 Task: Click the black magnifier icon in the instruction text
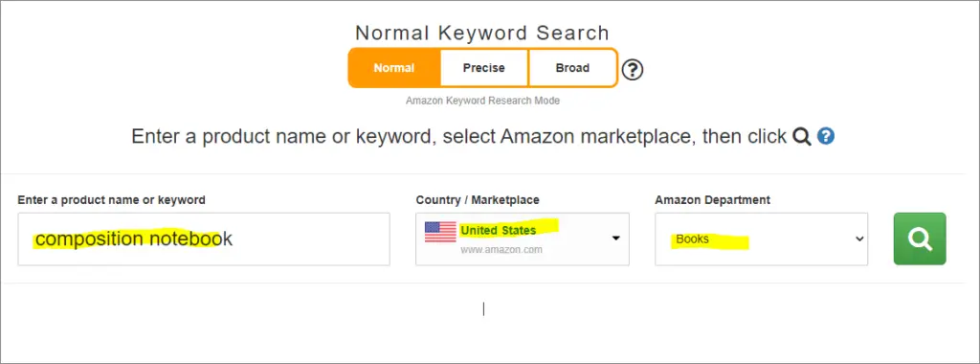click(x=802, y=136)
